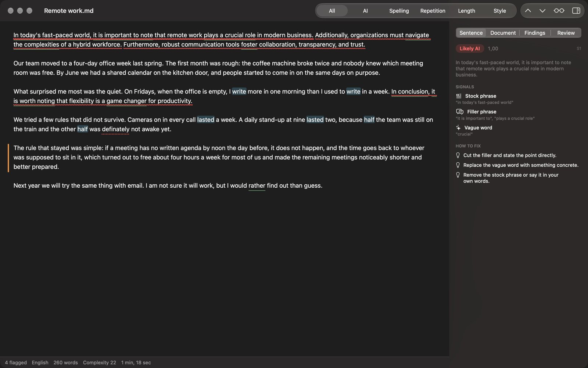Screen dimensions: 588x368
Task: Click the Vague word signal label
Action: tap(478, 128)
